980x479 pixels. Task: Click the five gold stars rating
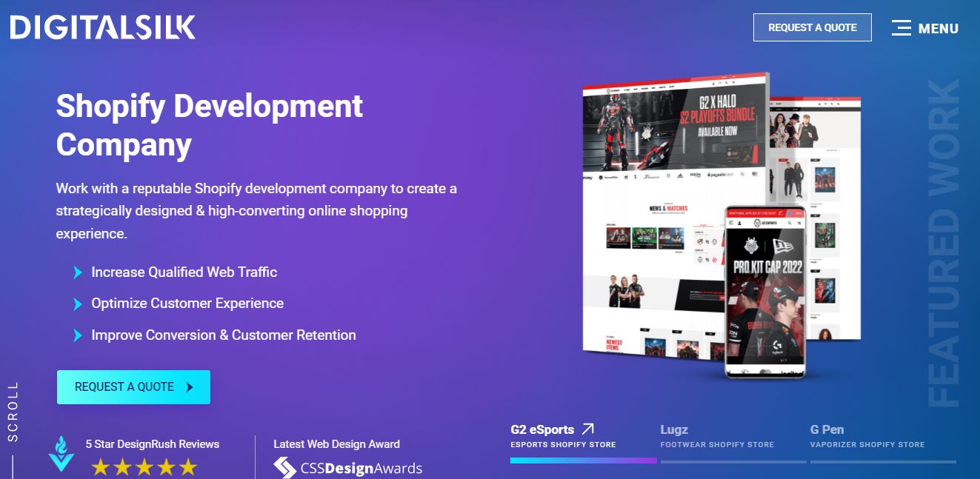(x=144, y=466)
